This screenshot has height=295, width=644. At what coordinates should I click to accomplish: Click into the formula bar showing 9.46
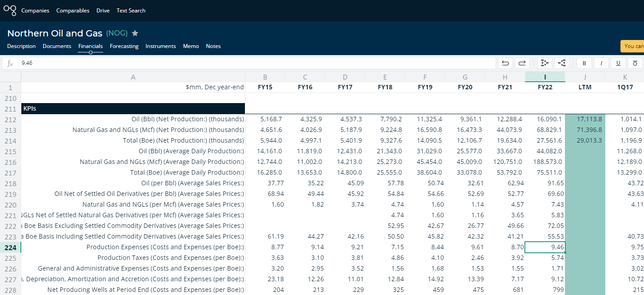(x=249, y=63)
